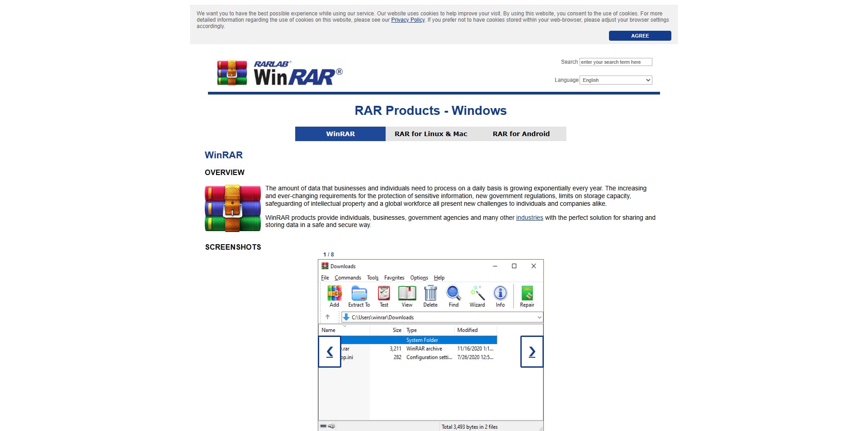Open the Help menu
Screen dimensions: 868x431
tap(439, 278)
